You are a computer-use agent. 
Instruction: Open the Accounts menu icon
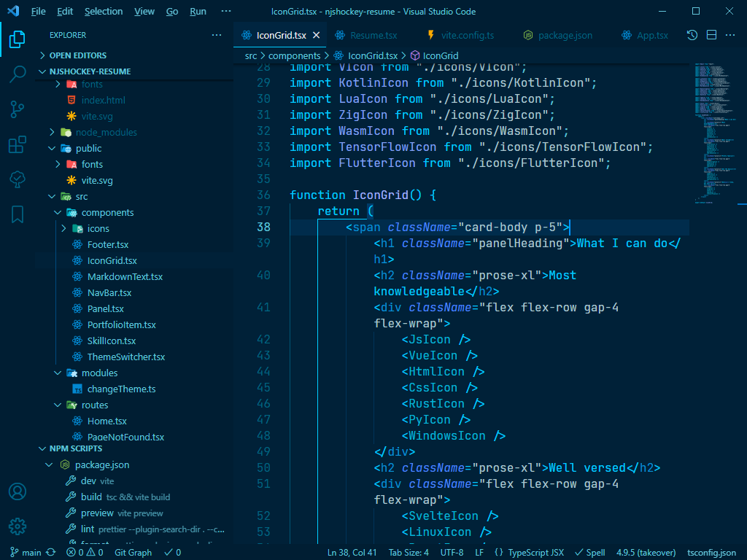coord(18,491)
